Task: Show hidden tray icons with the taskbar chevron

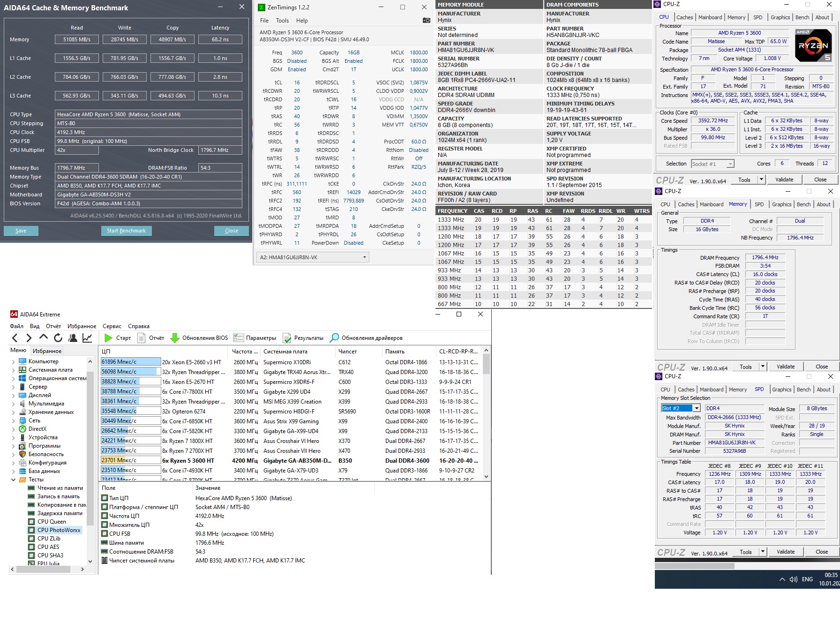Action: tap(782, 579)
